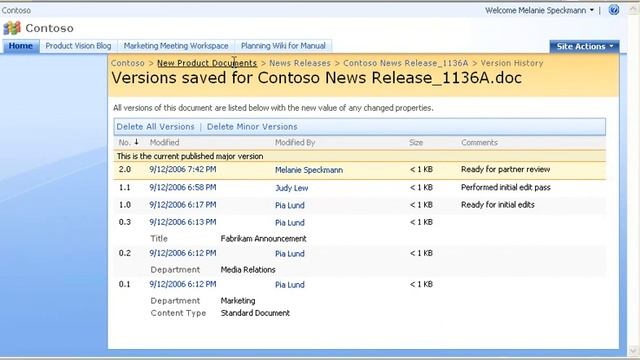Click Pia Lund for version 1.0
The height and width of the screenshot is (360, 640).
coord(290,205)
